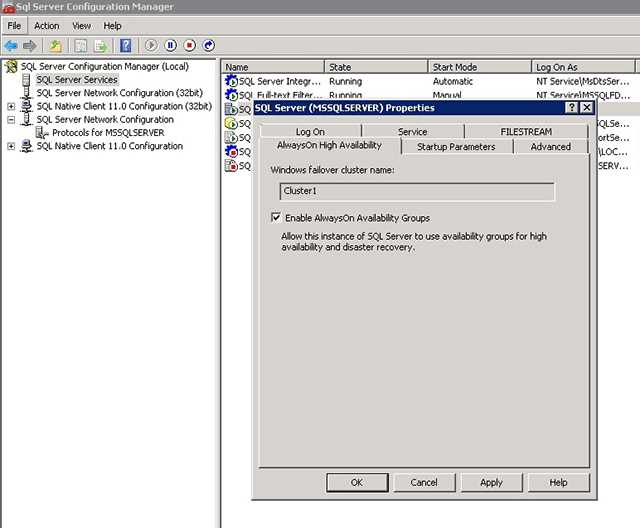Click the blue Help toolbar icon
This screenshot has width=640, height=528.
tap(126, 46)
